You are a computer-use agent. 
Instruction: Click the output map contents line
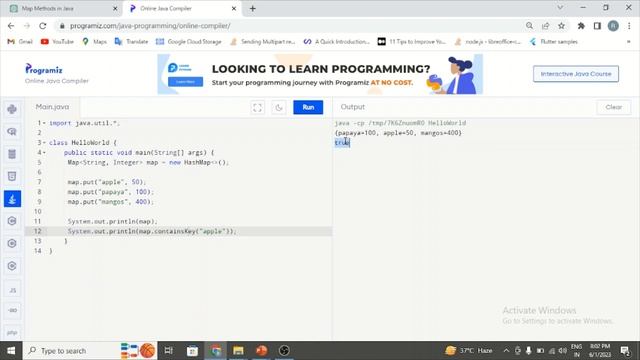[x=398, y=133]
